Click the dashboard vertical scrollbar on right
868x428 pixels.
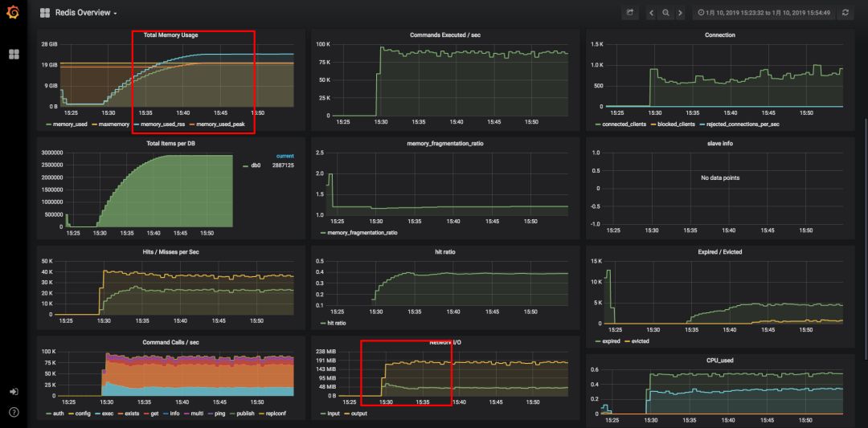[x=866, y=238]
